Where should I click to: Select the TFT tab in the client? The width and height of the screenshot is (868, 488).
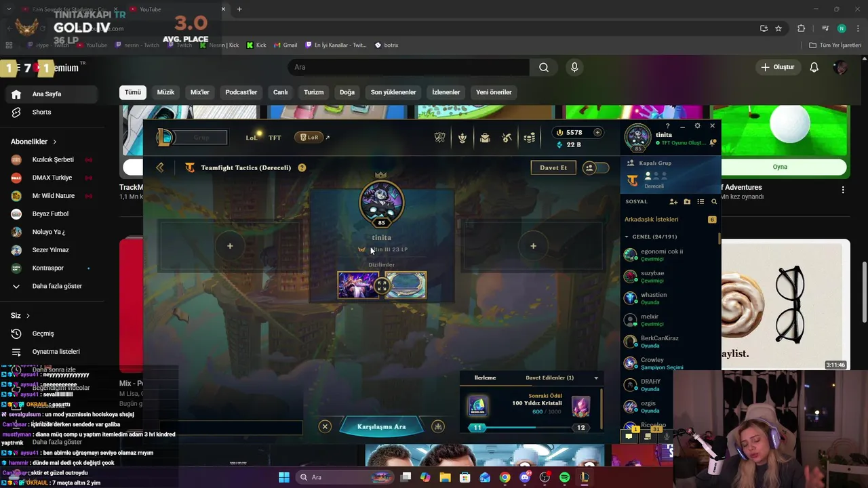pos(275,138)
